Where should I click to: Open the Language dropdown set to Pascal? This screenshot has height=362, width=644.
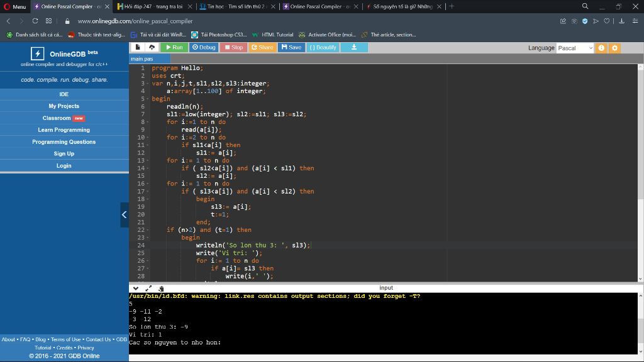click(575, 48)
